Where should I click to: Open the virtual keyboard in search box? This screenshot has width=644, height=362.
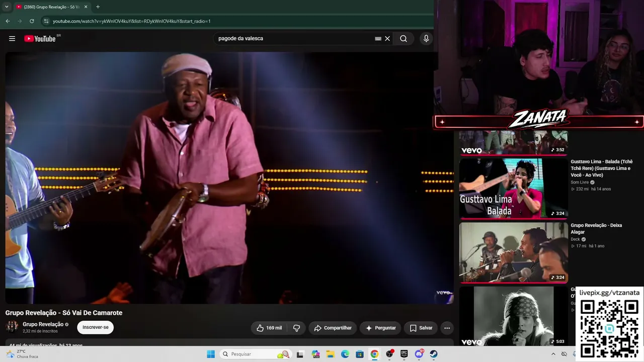378,39
